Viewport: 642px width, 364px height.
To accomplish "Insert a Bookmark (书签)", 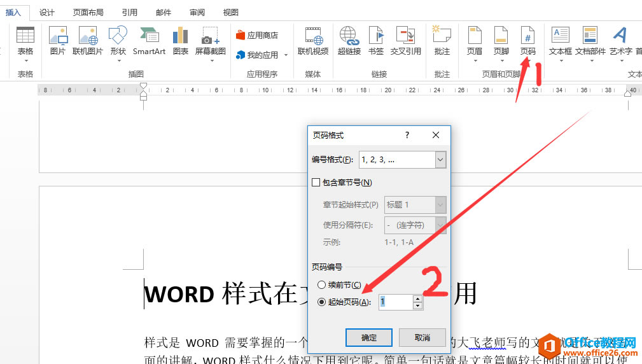I will coord(376,41).
